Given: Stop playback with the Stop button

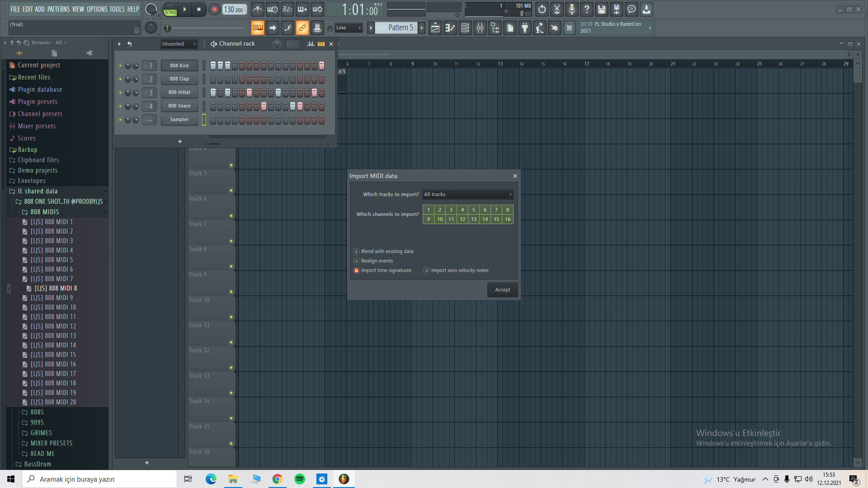Looking at the screenshot, I should 199,9.
